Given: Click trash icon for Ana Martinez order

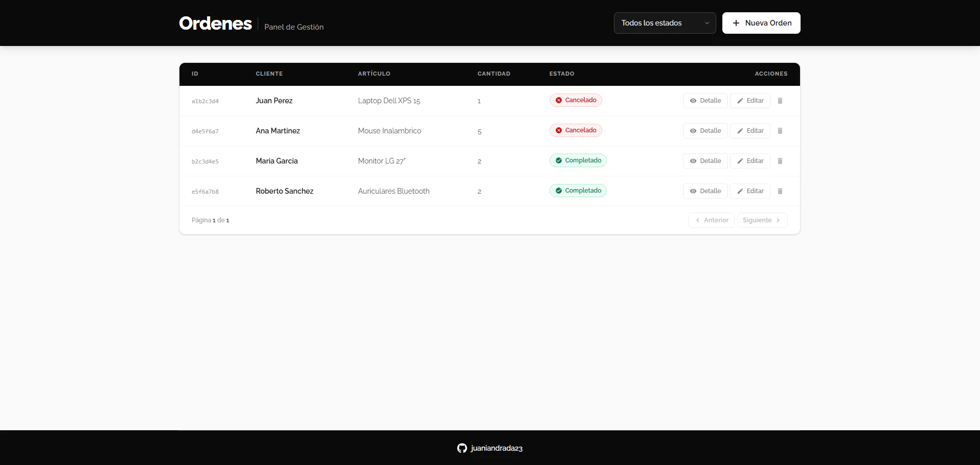Looking at the screenshot, I should [x=780, y=131].
